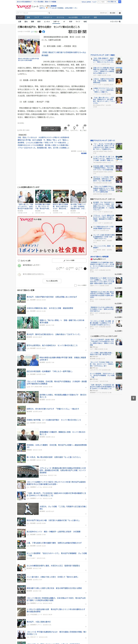
Task: Click the blue search magnifier button at top
Action: point(120,2)
